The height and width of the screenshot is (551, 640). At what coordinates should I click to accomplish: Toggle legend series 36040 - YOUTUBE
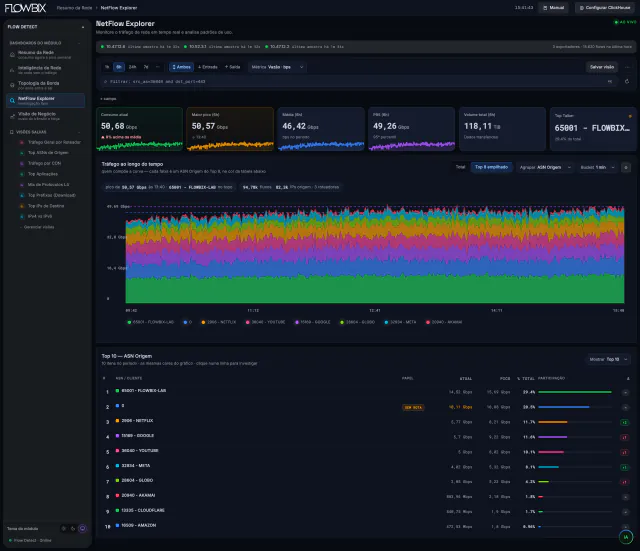coord(265,322)
